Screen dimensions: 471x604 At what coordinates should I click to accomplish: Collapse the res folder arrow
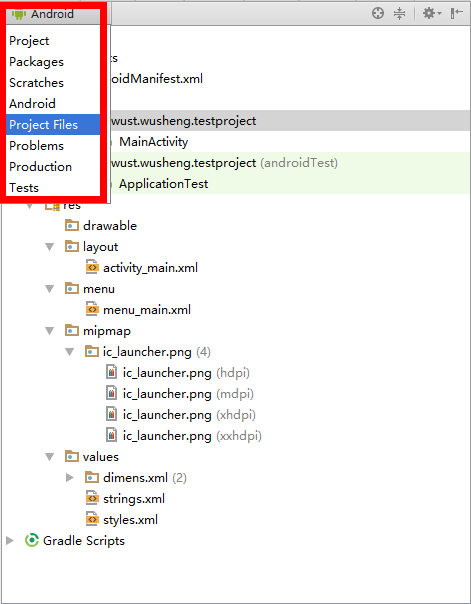(29, 206)
